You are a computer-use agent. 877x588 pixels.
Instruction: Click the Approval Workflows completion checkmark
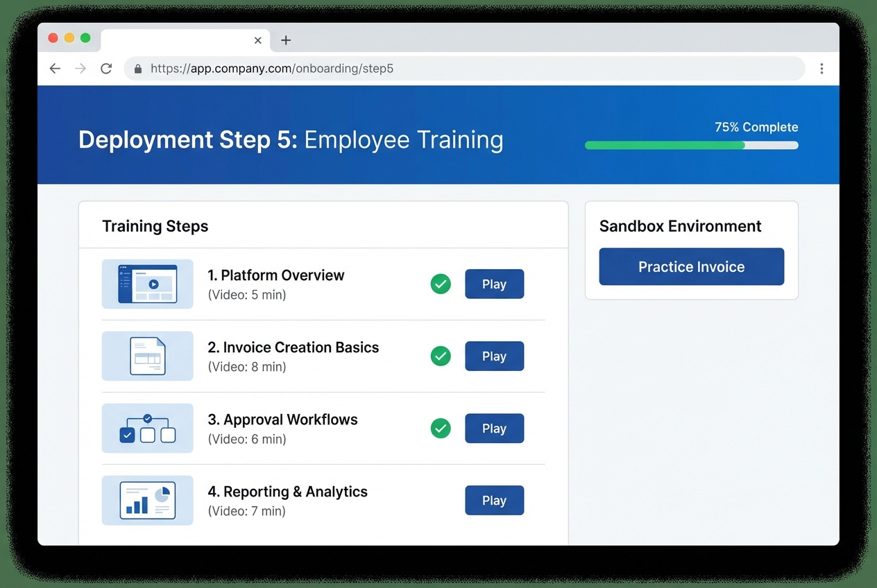coord(441,428)
